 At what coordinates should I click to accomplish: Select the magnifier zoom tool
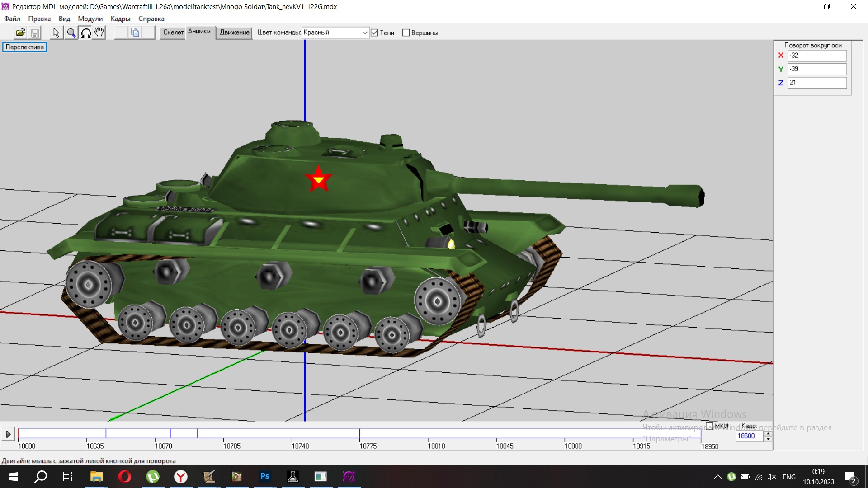(x=71, y=33)
